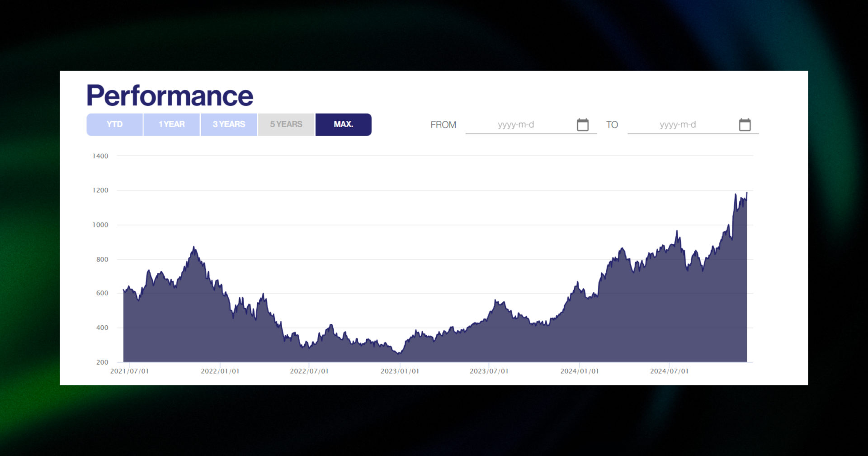Click the Performance heading
This screenshot has width=868, height=456.
(170, 95)
